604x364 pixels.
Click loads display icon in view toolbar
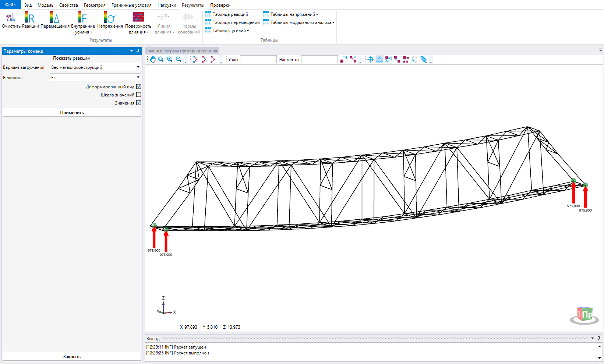tap(388, 59)
